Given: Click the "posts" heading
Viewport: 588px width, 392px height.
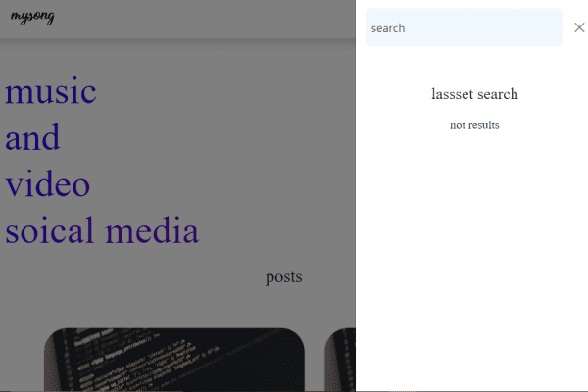Looking at the screenshot, I should tap(283, 277).
